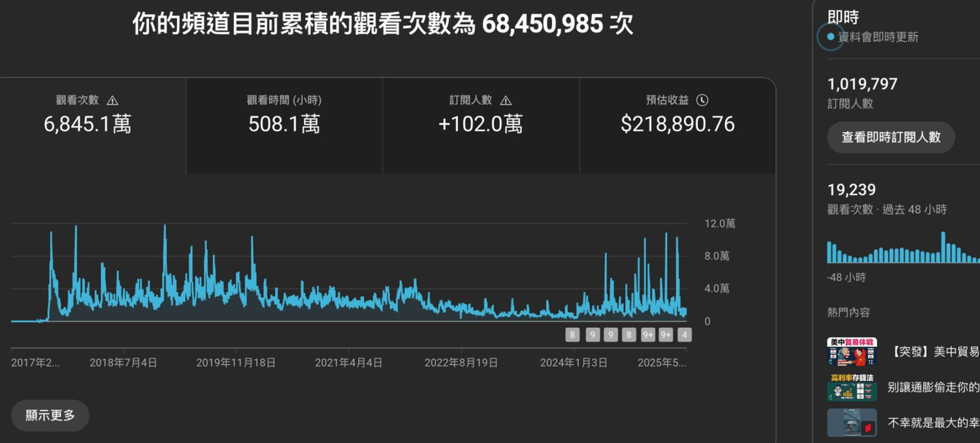Image resolution: width=980 pixels, height=443 pixels.
Task: Click the warning triangle beside 觀看次數
Action: tap(112, 101)
